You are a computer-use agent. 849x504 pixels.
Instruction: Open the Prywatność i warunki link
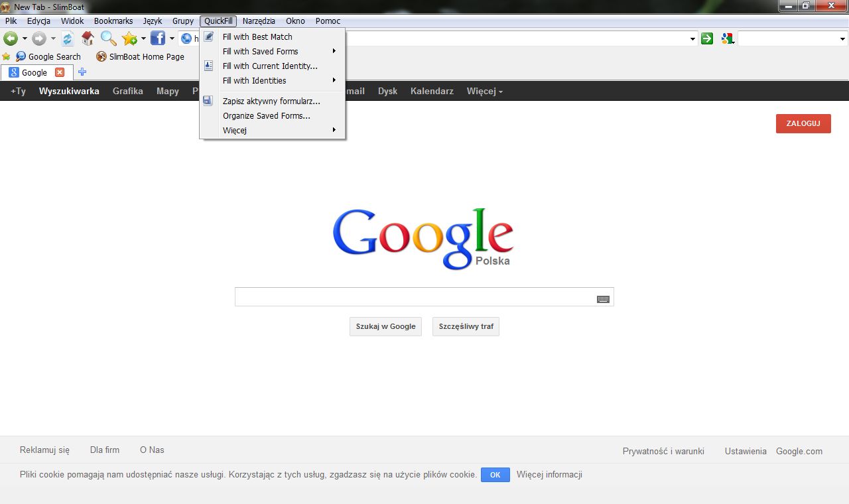point(663,451)
